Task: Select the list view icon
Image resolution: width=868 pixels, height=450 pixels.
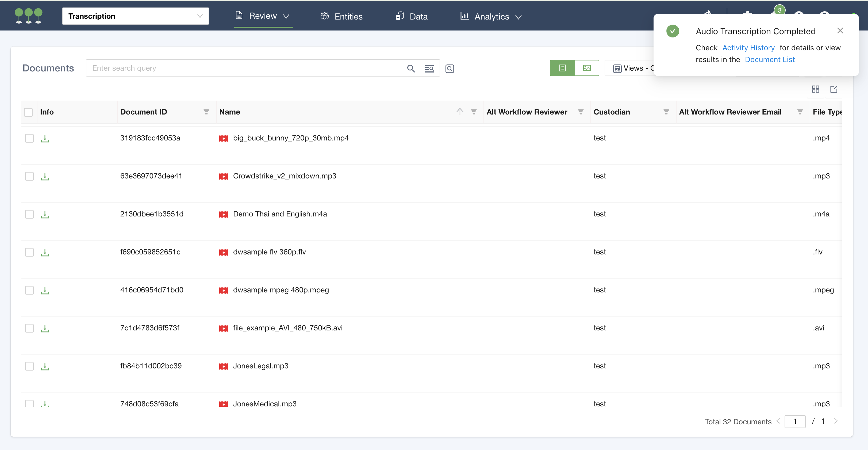Action: 562,68
